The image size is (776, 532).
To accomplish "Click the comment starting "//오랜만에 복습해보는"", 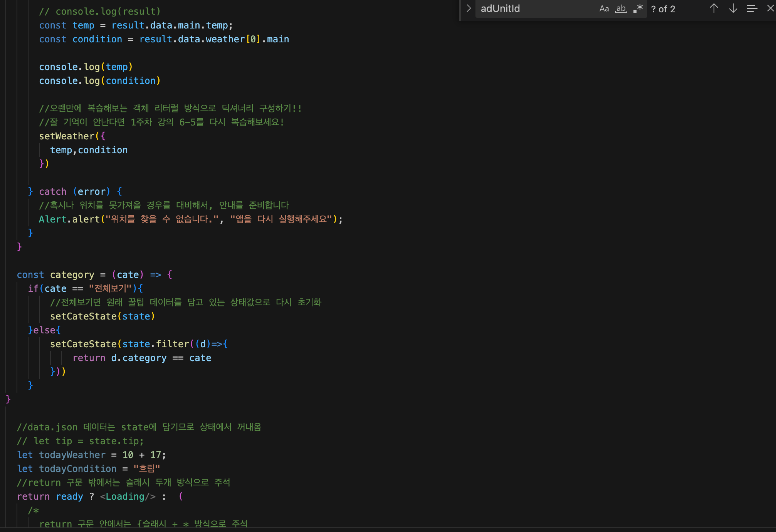I will 170,109.
